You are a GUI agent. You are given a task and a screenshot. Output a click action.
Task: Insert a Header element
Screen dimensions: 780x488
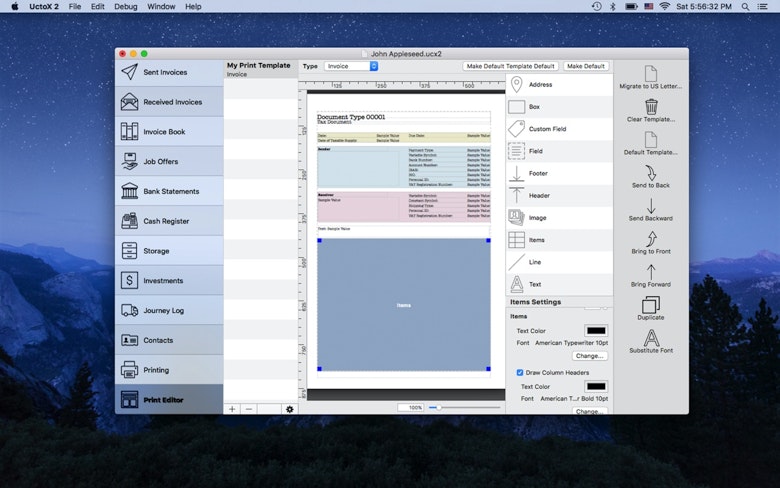point(516,195)
